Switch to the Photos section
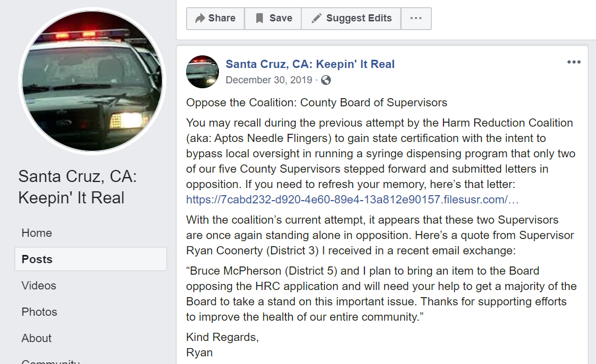596x364 pixels. (x=40, y=312)
